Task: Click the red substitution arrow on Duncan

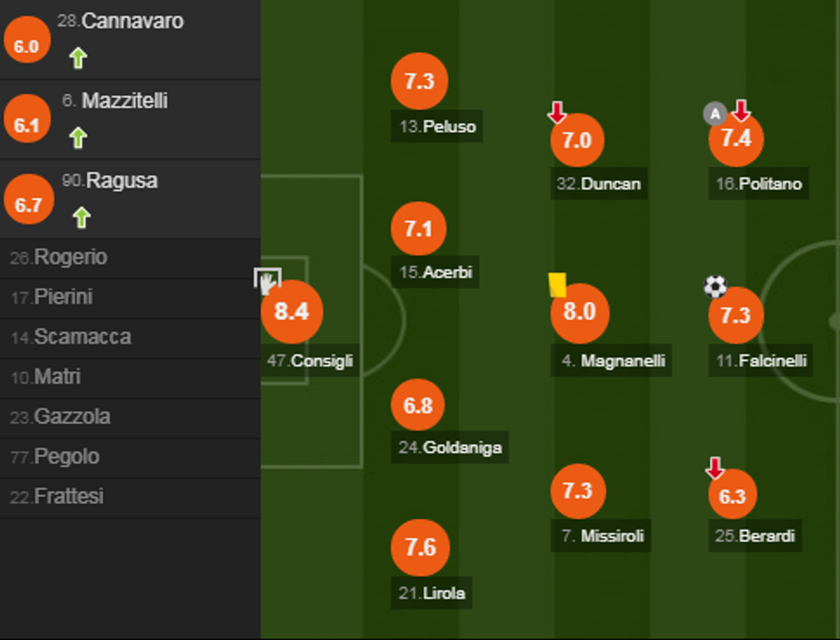Action: coord(557,112)
